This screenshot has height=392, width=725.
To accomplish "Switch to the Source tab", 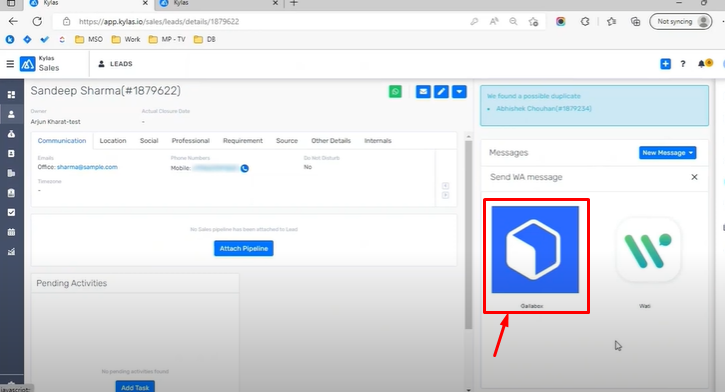I will point(287,141).
